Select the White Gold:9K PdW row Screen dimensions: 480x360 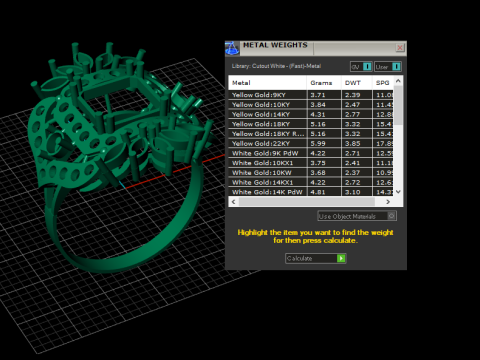tap(311, 153)
